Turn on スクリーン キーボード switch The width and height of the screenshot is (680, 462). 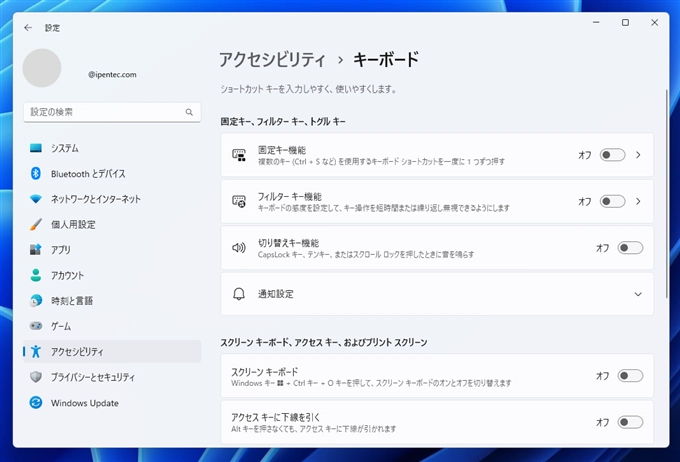pyautogui.click(x=630, y=376)
